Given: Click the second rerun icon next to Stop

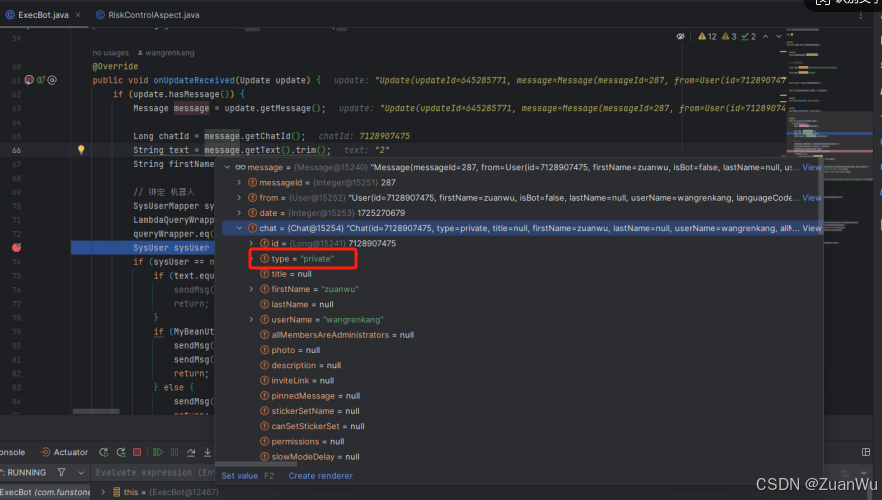Looking at the screenshot, I should pyautogui.click(x=121, y=452).
